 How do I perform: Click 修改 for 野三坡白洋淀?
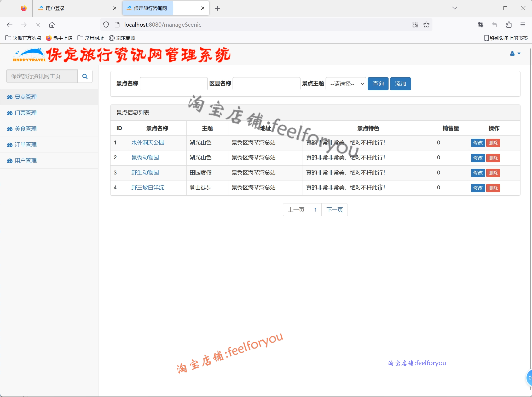pos(478,188)
